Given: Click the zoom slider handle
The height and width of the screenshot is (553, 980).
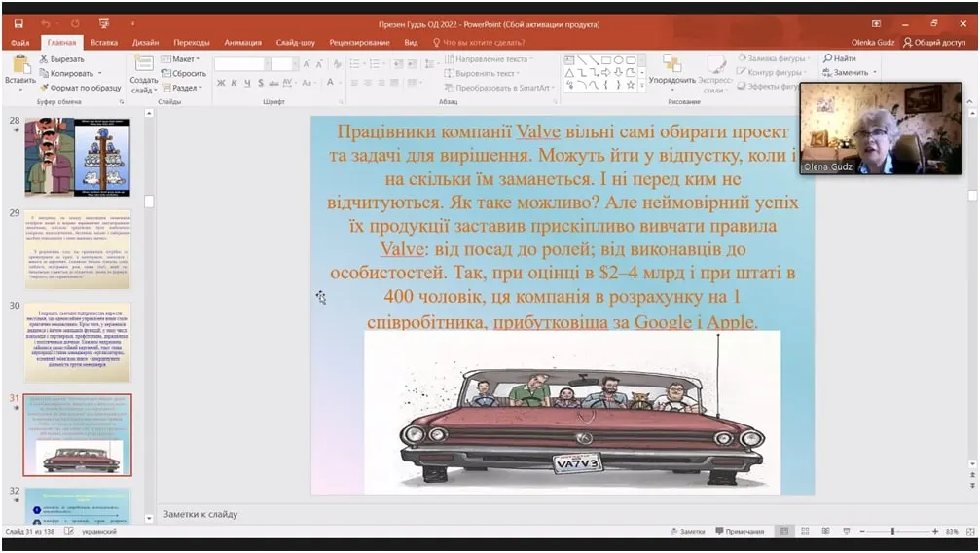Looking at the screenshot, I should (x=892, y=532).
